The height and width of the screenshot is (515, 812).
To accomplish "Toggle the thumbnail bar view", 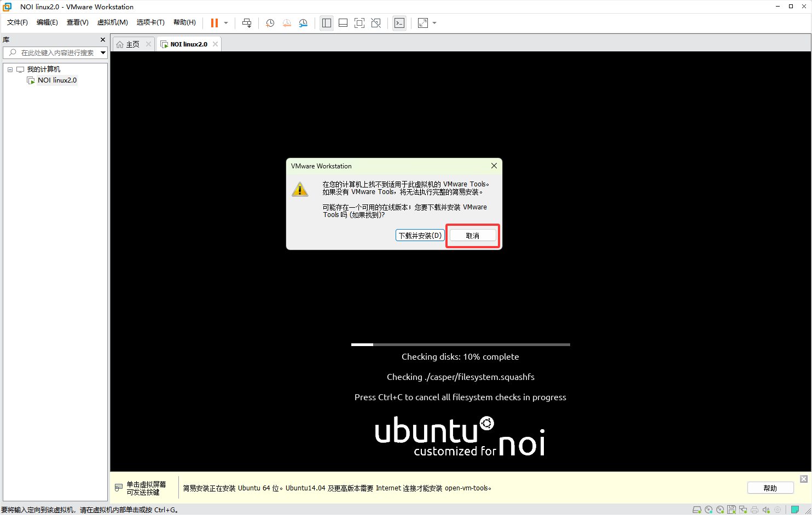I will click(343, 23).
